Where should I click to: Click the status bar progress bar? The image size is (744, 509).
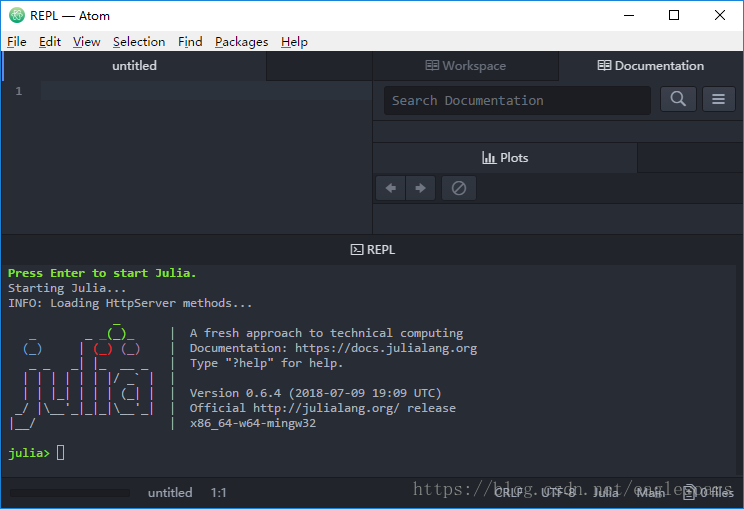70,493
